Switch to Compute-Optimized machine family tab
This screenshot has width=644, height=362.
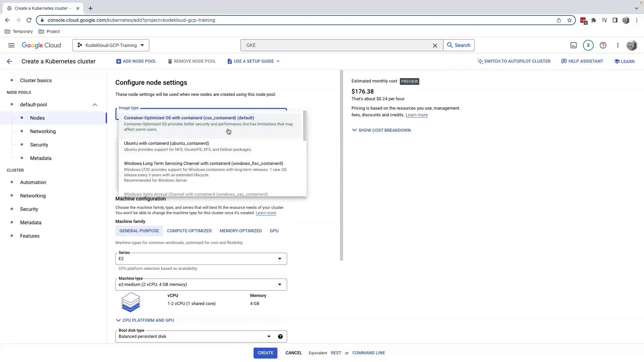tap(189, 231)
